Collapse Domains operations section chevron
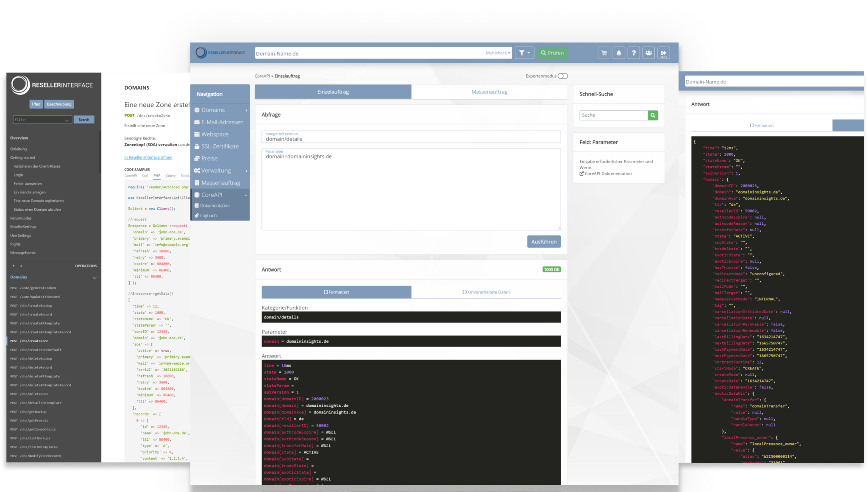The height and width of the screenshot is (492, 868). [95, 278]
